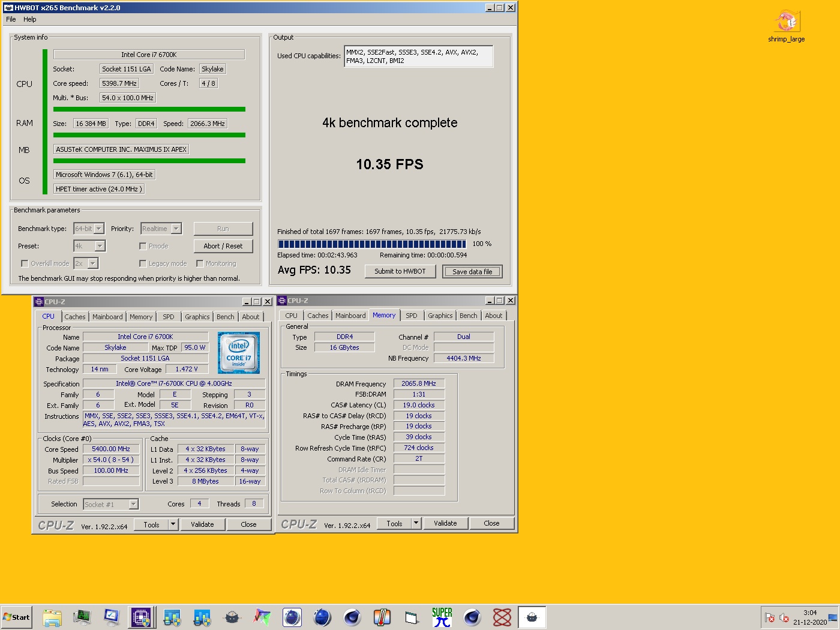Viewport: 840px width, 630px height.
Task: Click ASUSTeK MAXIMUS IX APEX motherboard field
Action: click(x=121, y=149)
